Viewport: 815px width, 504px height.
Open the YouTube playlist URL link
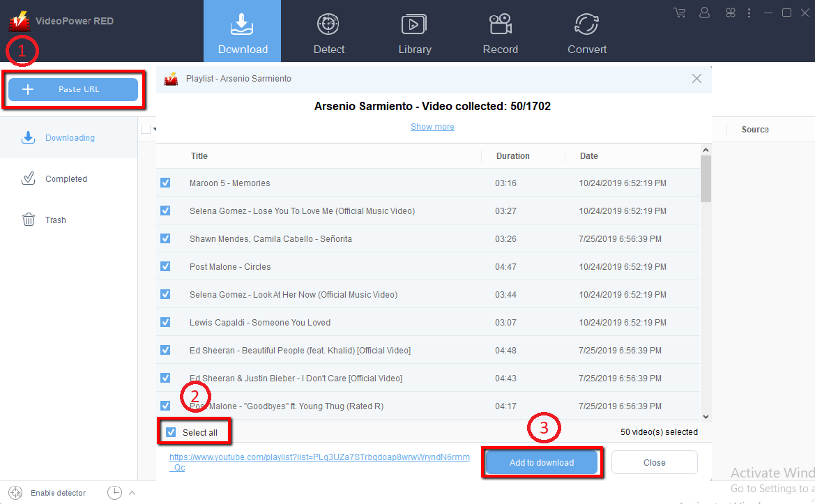coord(319,462)
